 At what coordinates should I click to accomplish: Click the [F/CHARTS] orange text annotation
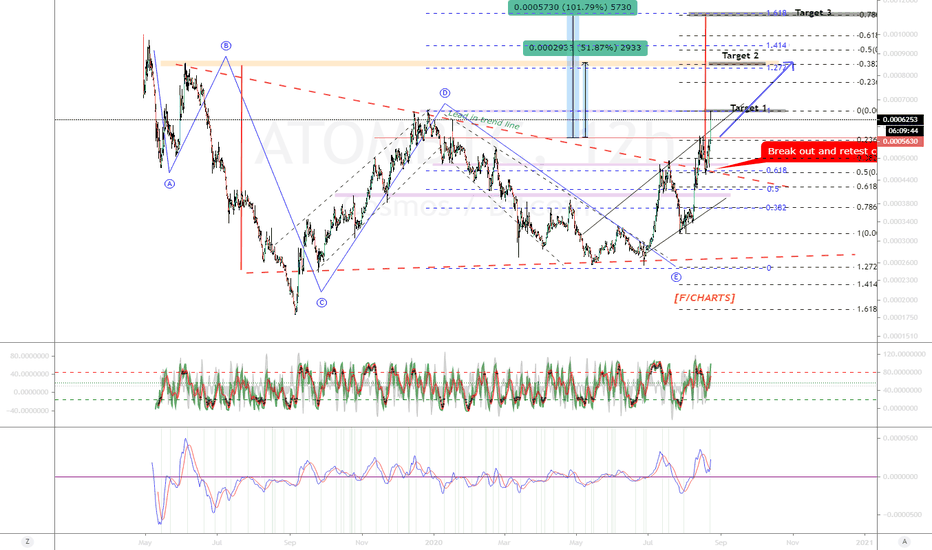click(x=704, y=298)
